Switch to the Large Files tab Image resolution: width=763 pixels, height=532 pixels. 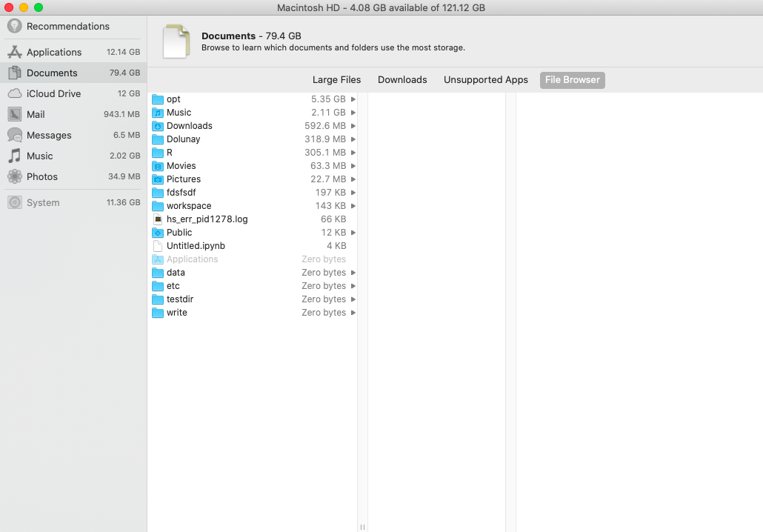pyautogui.click(x=337, y=80)
